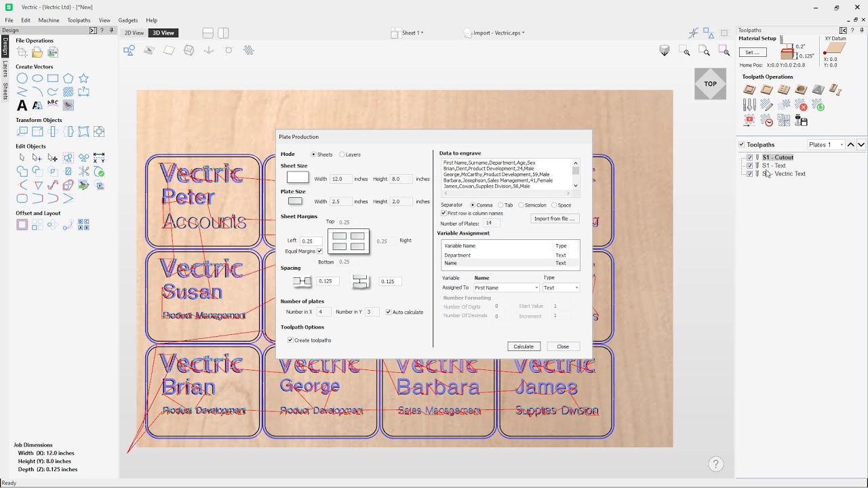Open the Edit menu
The image size is (868, 488).
point(25,20)
